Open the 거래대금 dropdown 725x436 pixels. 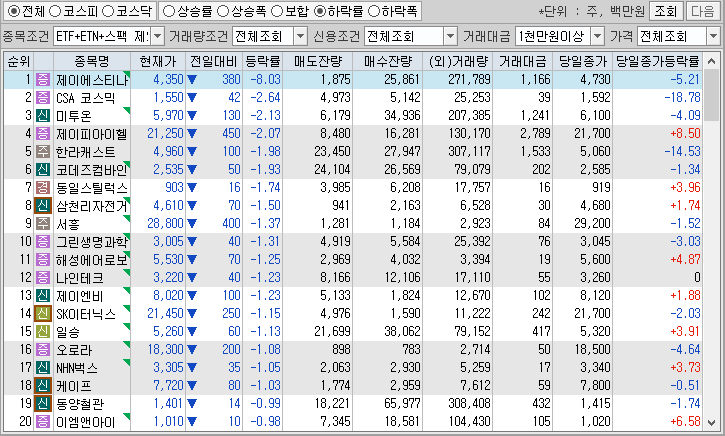(598, 36)
